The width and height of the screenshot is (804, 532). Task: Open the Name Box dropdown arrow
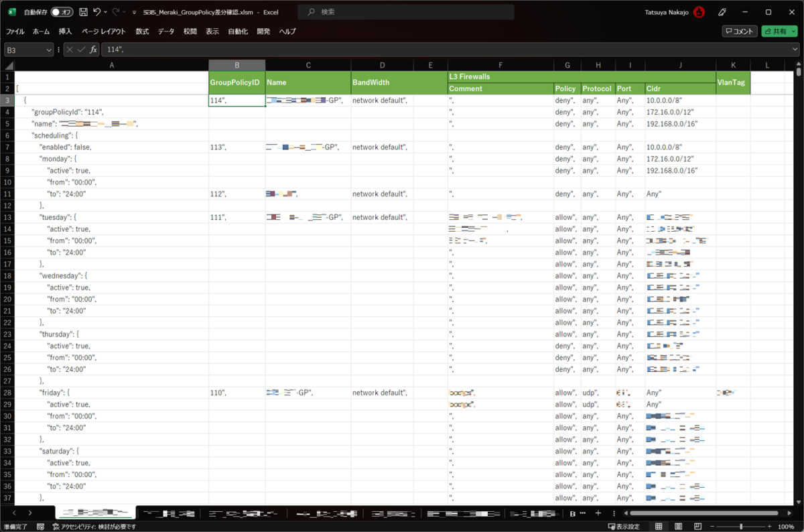(49, 50)
